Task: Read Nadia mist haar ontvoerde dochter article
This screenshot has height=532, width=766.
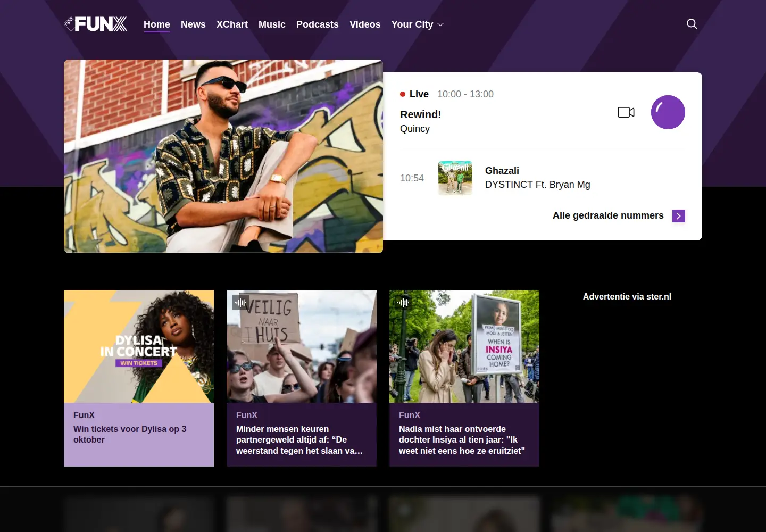Action: tap(462, 440)
